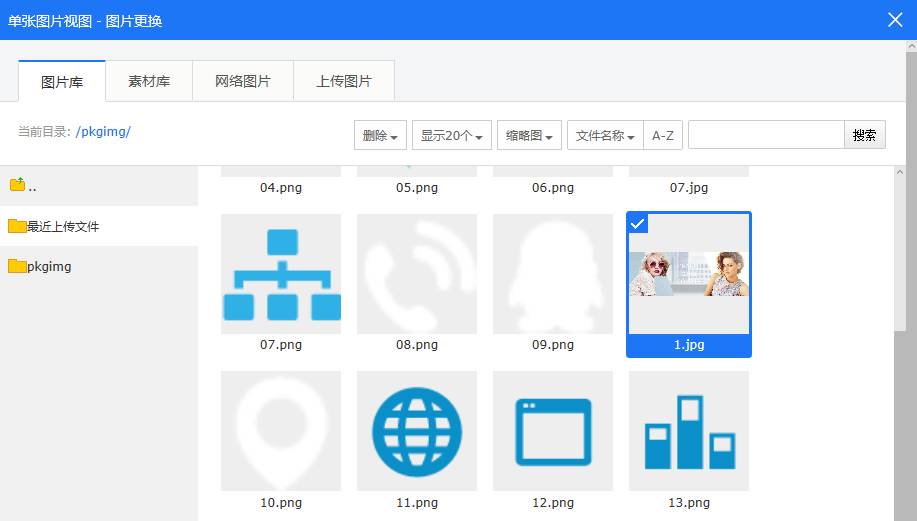917x521 pixels.
Task: Select the 10.png location pin thumbnail
Action: tap(281, 431)
